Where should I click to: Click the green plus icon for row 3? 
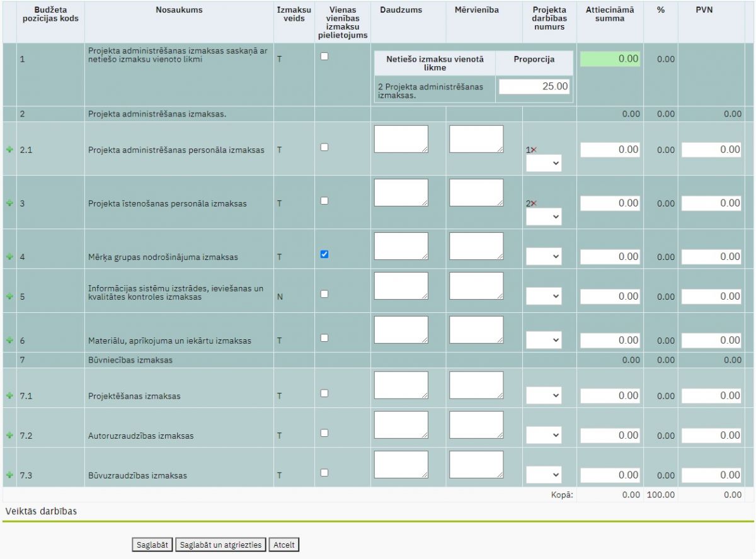(x=9, y=204)
